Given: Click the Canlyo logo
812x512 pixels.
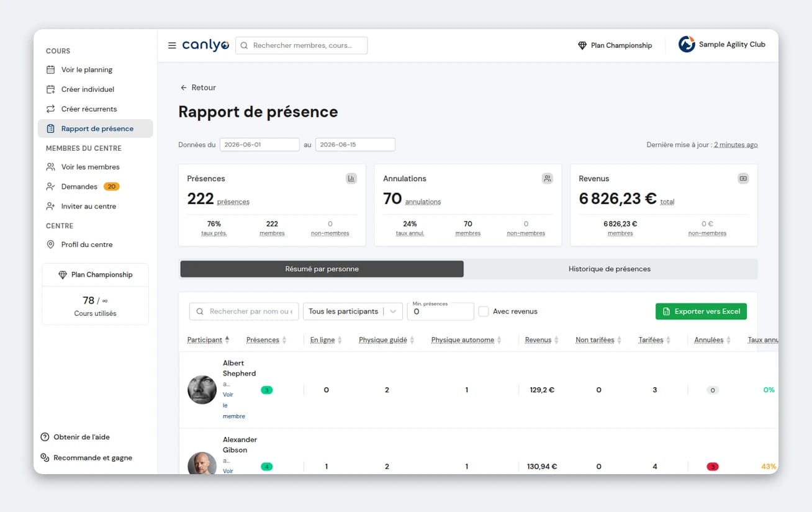Looking at the screenshot, I should 205,45.
